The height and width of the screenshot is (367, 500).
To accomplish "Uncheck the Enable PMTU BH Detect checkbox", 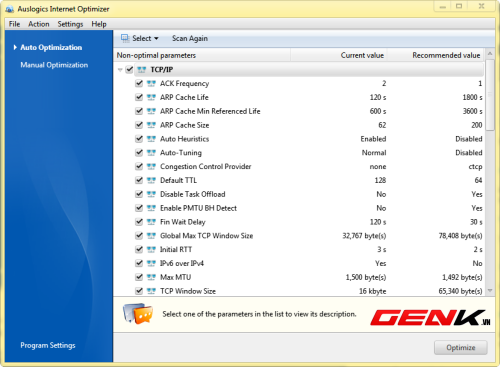I will (139, 208).
